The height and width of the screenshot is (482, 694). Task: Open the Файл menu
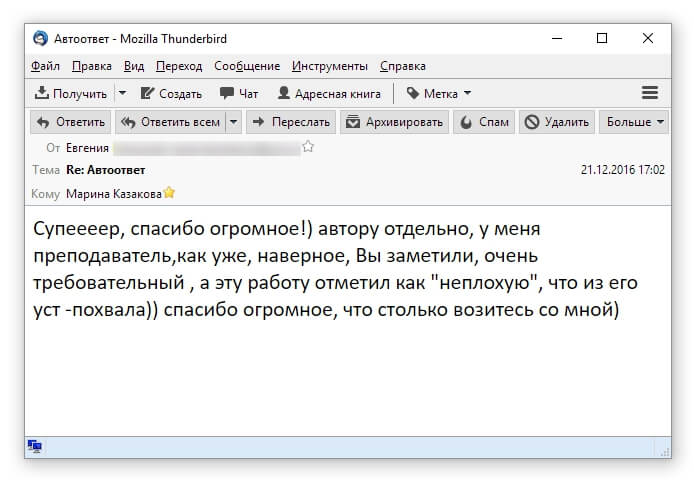45,66
